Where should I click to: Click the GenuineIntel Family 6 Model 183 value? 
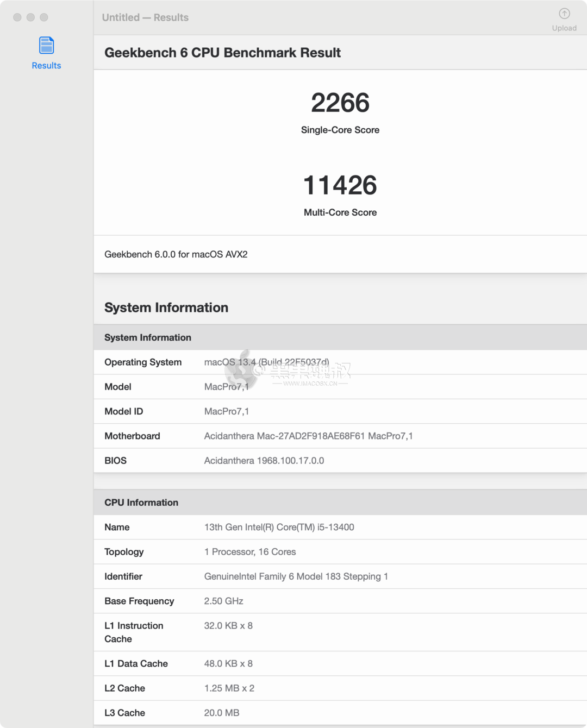tap(296, 576)
